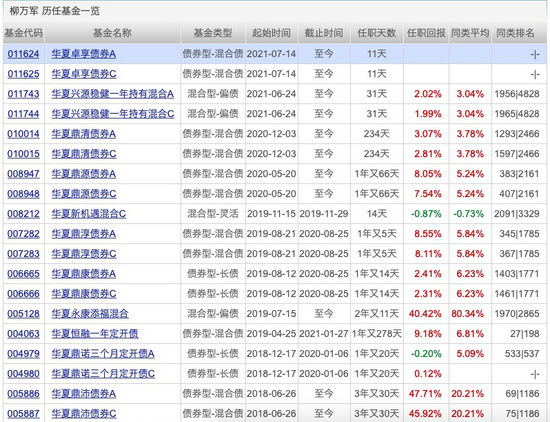
Task: Open fund 华夏恒融一年定开债
Action: (x=95, y=334)
